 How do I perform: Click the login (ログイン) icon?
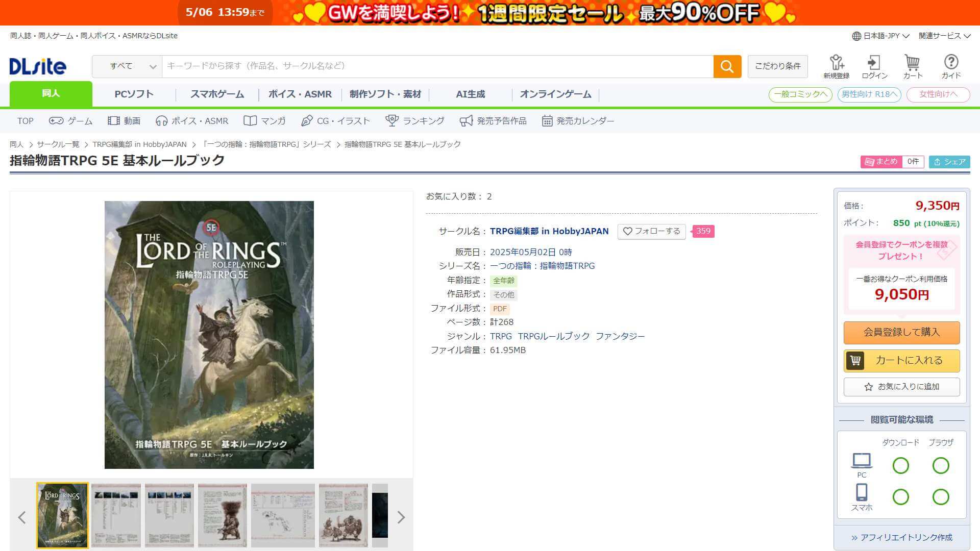pyautogui.click(x=874, y=67)
